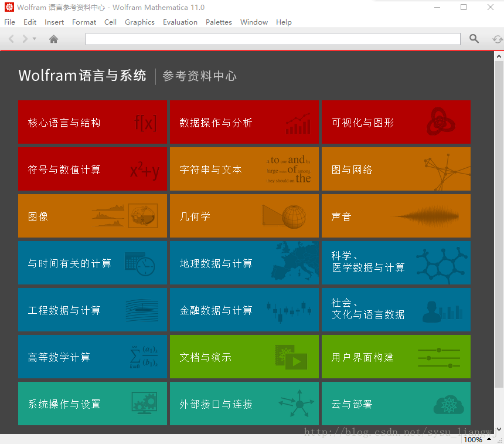Open 数据操作与分析 tile
504x444 pixels.
pyautogui.click(x=244, y=122)
